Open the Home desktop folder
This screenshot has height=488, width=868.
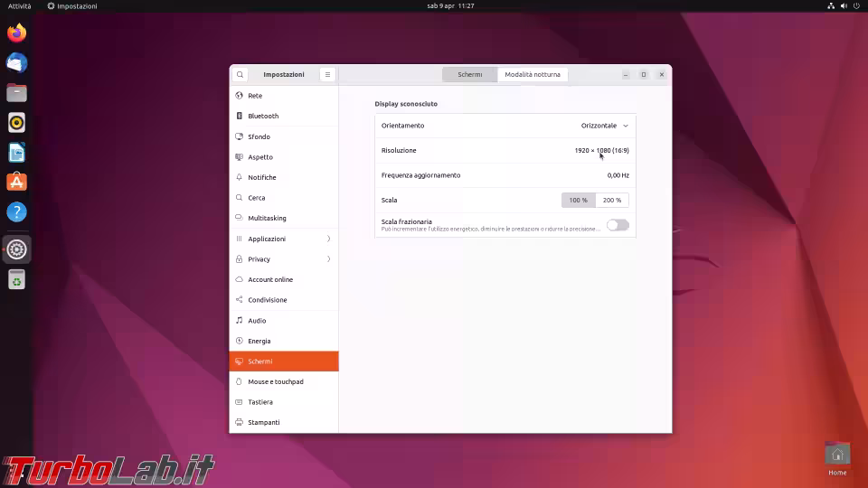(x=837, y=459)
